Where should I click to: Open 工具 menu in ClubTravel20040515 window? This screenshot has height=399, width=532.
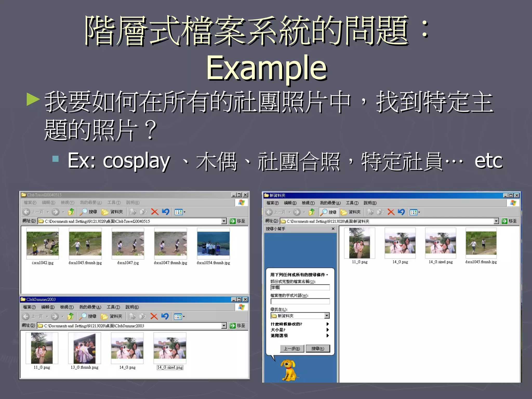(114, 203)
